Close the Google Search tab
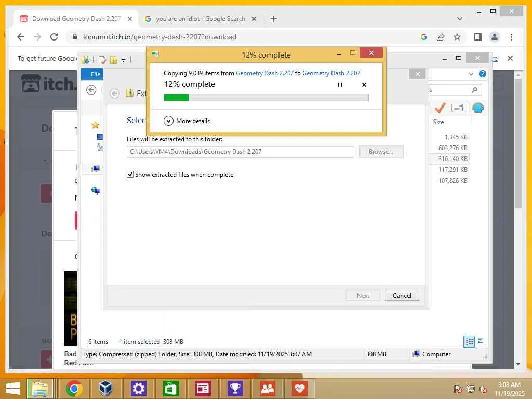 254,19
